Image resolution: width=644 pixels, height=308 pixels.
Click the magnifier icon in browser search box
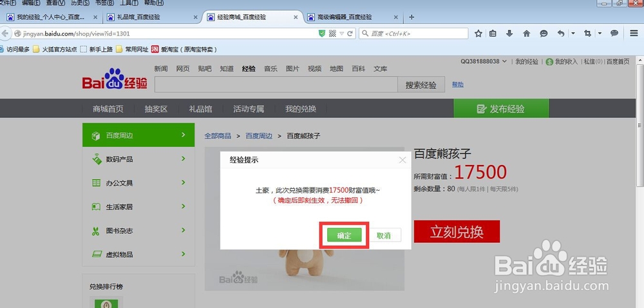tap(365, 34)
